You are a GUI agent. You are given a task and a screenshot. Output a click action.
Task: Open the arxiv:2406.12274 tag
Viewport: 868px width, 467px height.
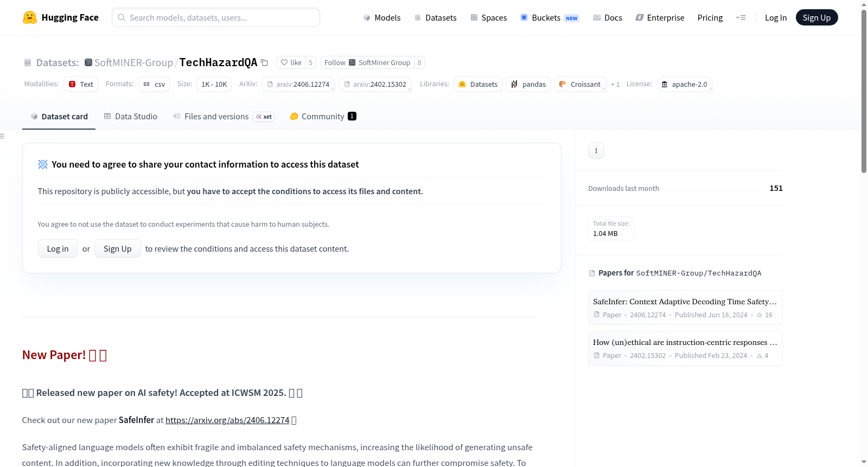click(x=299, y=84)
